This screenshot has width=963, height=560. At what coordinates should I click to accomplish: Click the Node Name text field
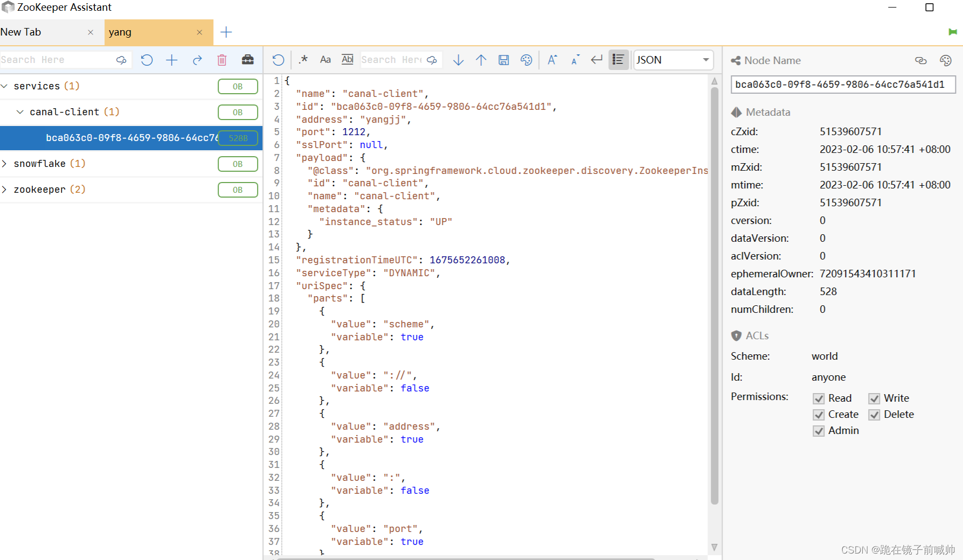coord(843,85)
